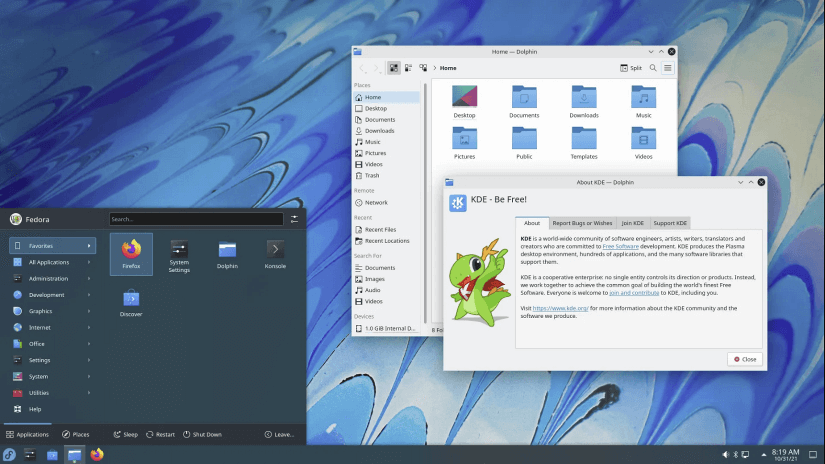Click the Places panel scrollbar in Dolphin
825x464 pixels.
click(425, 203)
